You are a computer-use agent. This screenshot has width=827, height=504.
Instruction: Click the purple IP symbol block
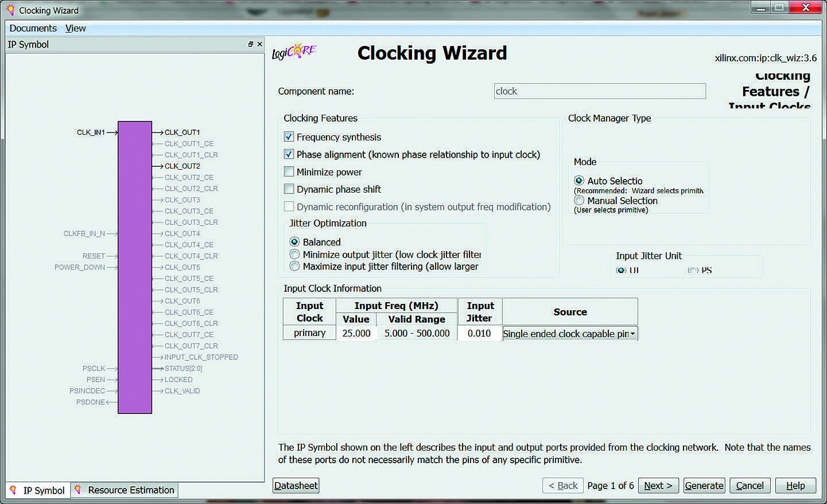click(135, 267)
